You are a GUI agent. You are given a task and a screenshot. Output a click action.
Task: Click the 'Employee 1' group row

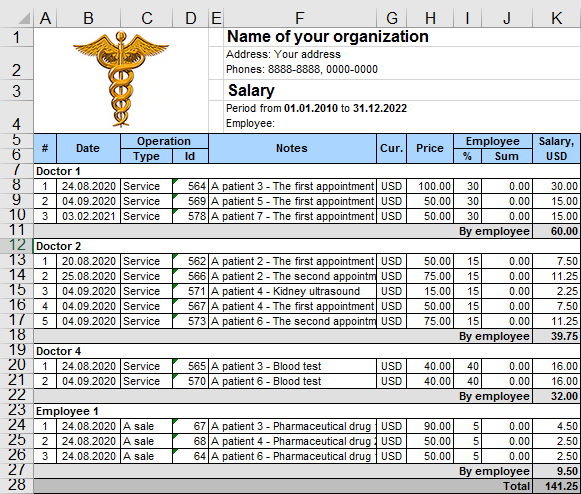(x=307, y=411)
